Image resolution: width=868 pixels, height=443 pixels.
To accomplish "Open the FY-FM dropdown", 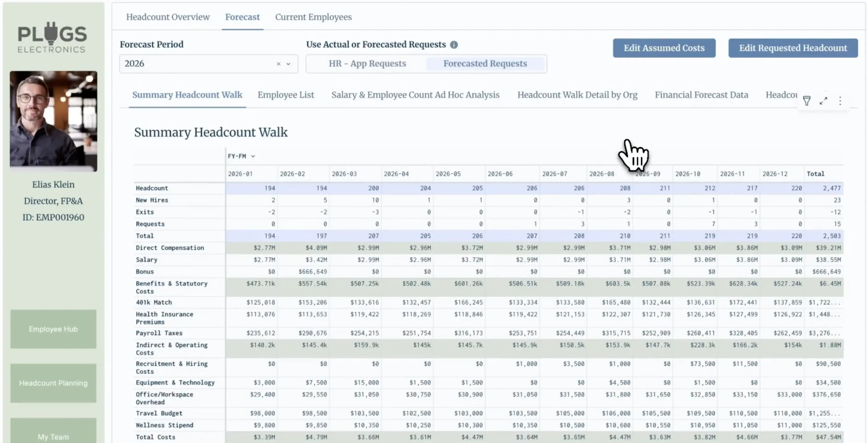I will (x=241, y=156).
